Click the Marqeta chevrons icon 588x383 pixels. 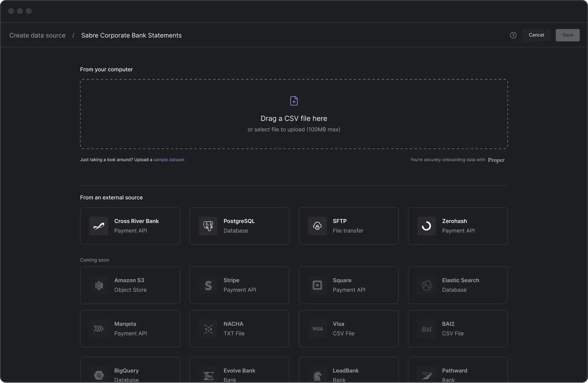(99, 329)
